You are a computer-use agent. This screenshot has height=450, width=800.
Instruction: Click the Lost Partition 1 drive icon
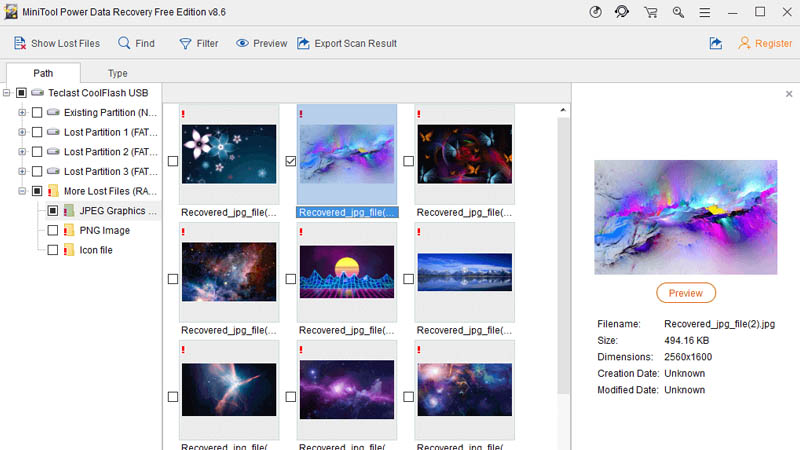coord(53,132)
